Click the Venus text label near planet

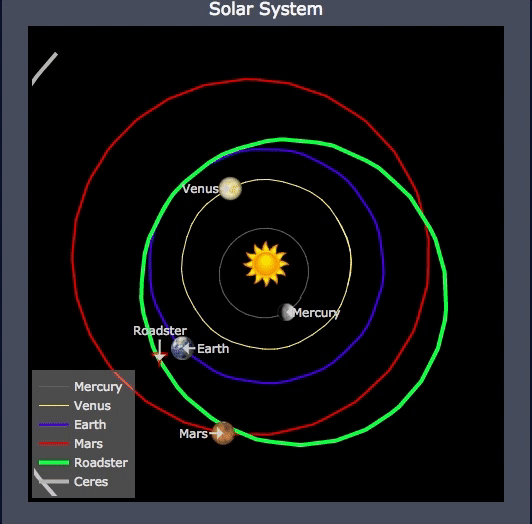coord(200,189)
